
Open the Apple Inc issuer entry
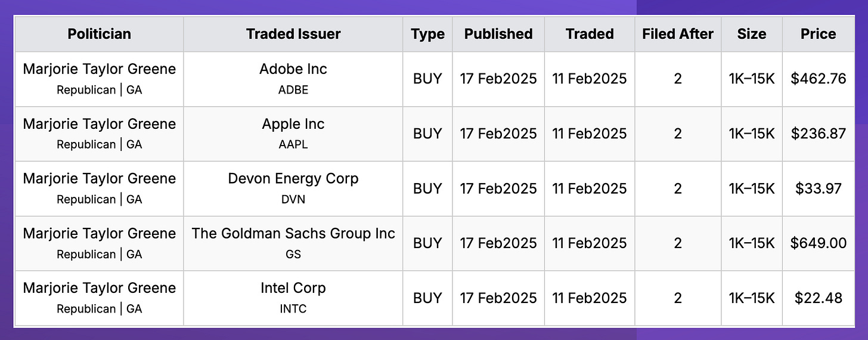293,124
